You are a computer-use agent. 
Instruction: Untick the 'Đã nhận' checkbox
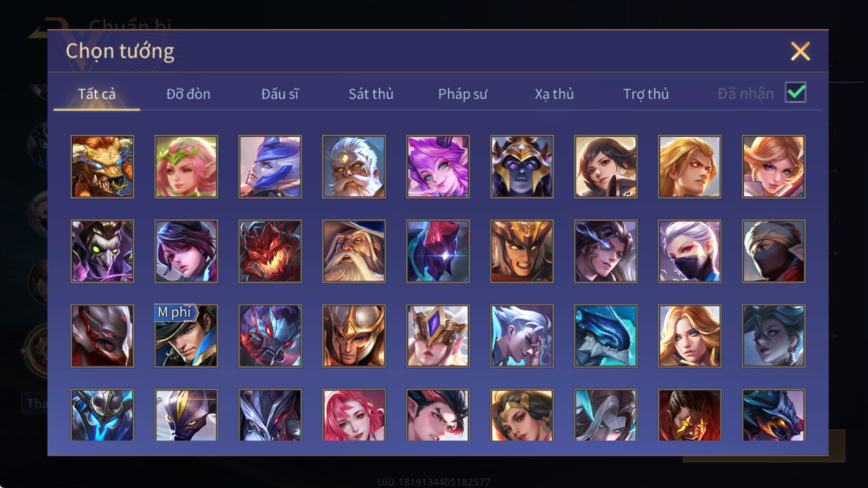(x=795, y=93)
